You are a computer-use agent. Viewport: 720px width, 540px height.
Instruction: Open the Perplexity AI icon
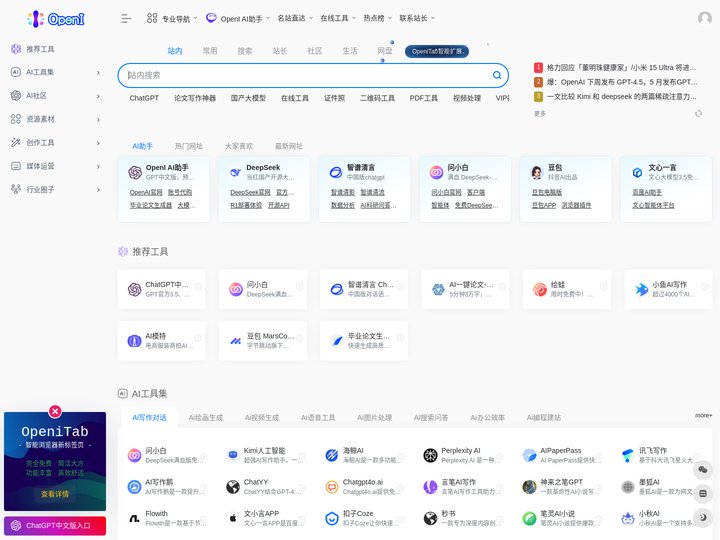[x=430, y=455]
